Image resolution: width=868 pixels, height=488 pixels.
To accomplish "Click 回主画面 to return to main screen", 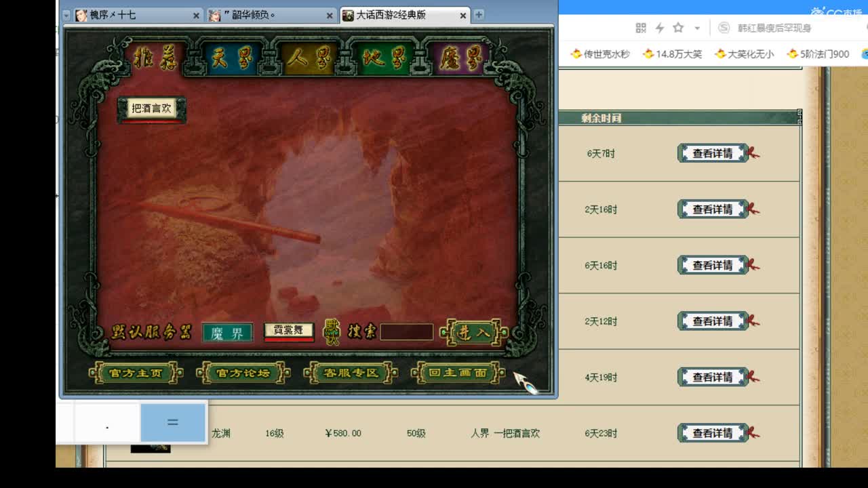I will coord(458,373).
